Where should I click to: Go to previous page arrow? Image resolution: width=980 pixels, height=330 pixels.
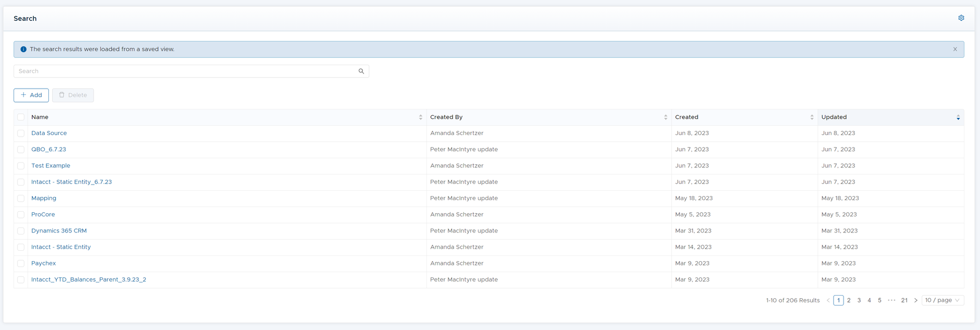click(x=828, y=300)
